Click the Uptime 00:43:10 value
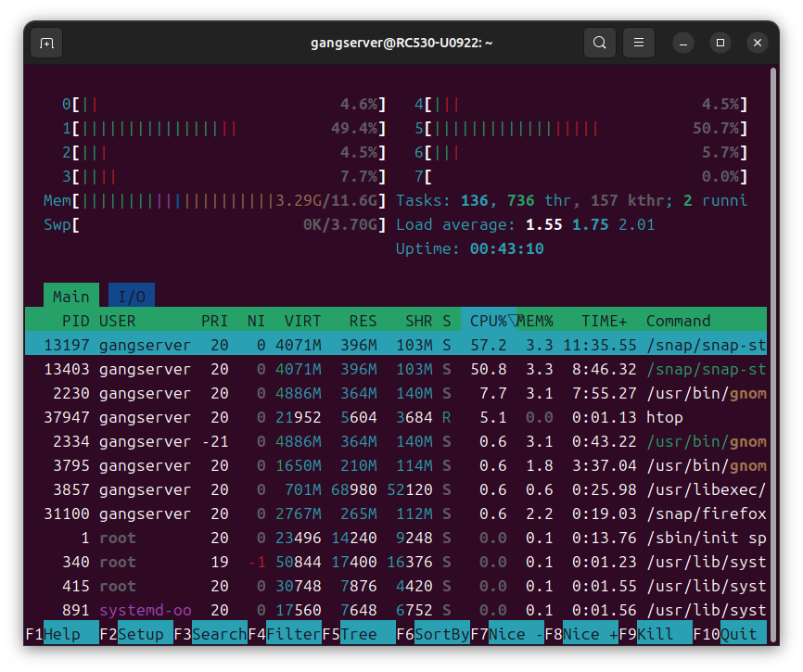The image size is (803, 672). pos(506,248)
